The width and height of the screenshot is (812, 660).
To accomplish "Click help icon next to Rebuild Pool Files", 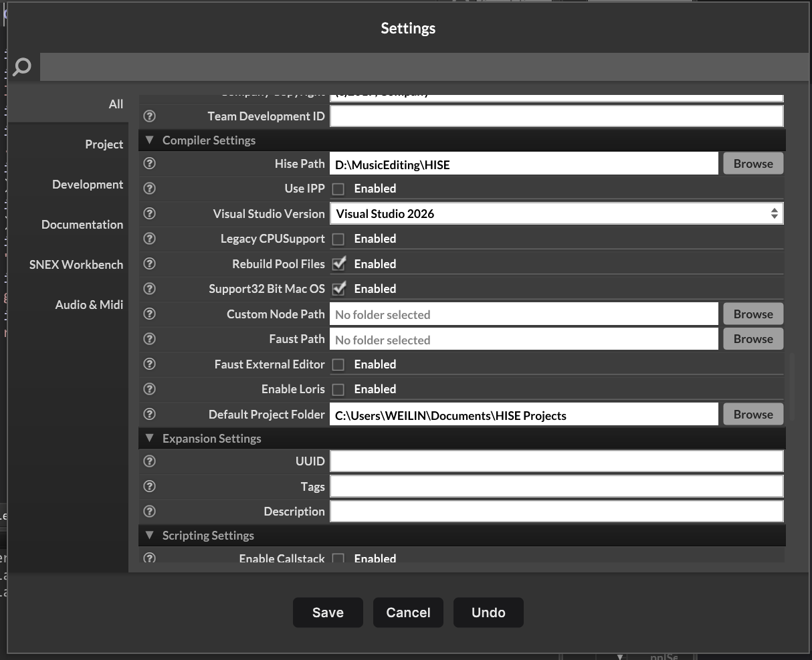I will point(150,264).
